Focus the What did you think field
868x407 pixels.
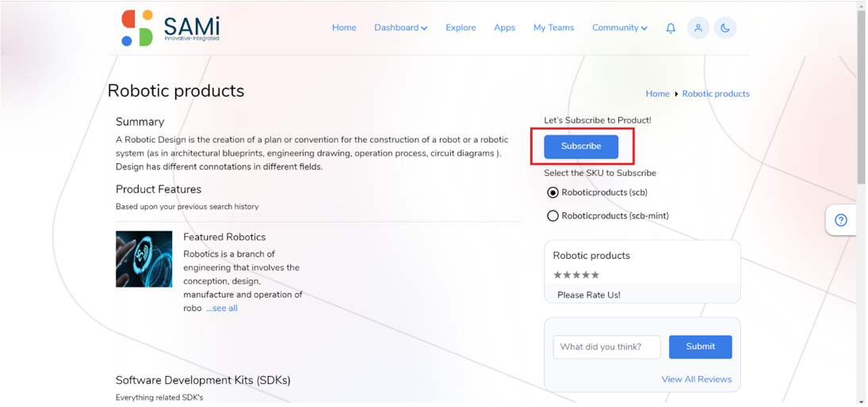(606, 348)
